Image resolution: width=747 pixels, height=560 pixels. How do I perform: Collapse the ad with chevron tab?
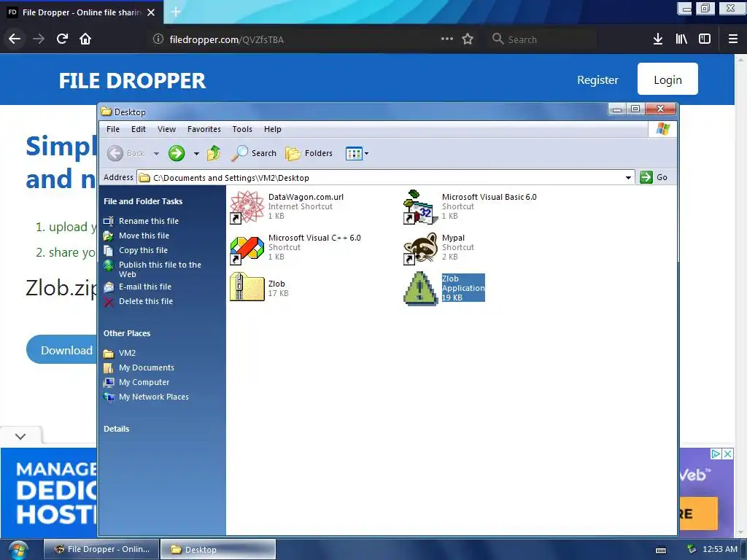20,436
